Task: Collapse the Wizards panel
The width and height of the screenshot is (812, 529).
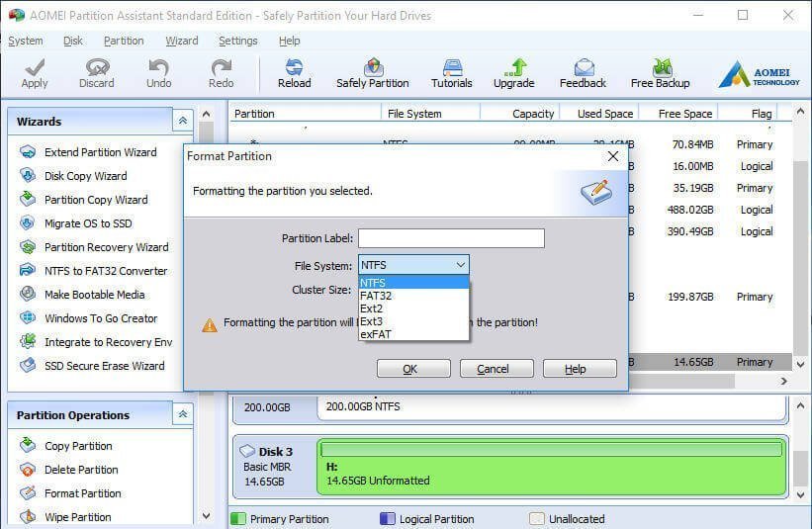Action: click(x=183, y=121)
